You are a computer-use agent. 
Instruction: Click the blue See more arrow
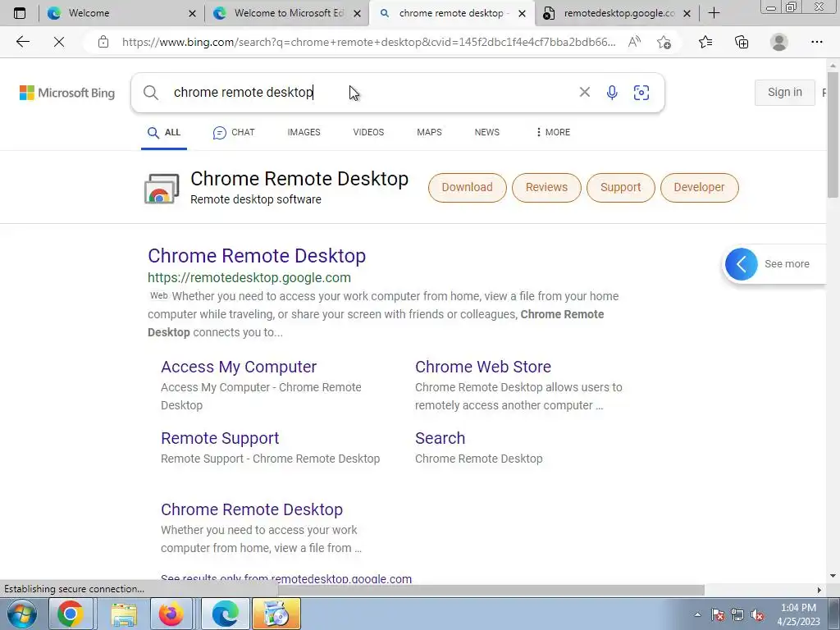[742, 264]
